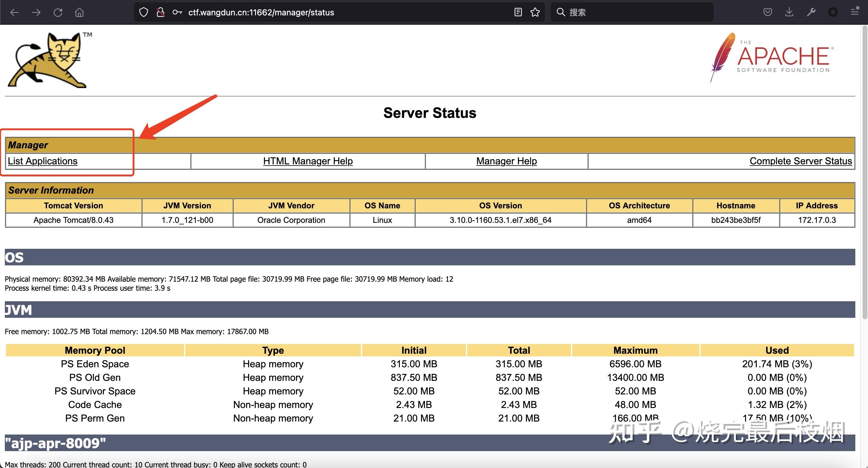Click the 搜索 search box
868x468 pixels.
[x=632, y=12]
